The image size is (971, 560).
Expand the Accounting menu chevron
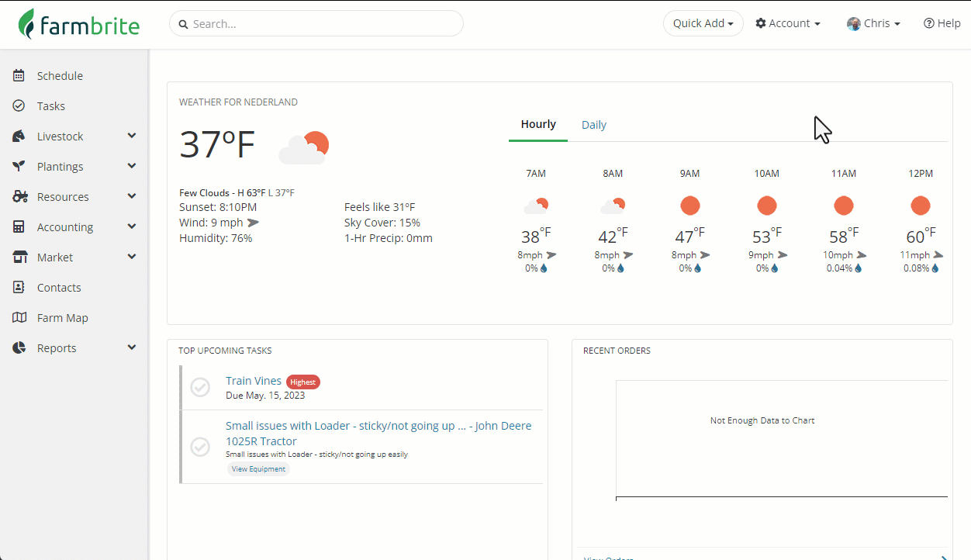(x=132, y=226)
